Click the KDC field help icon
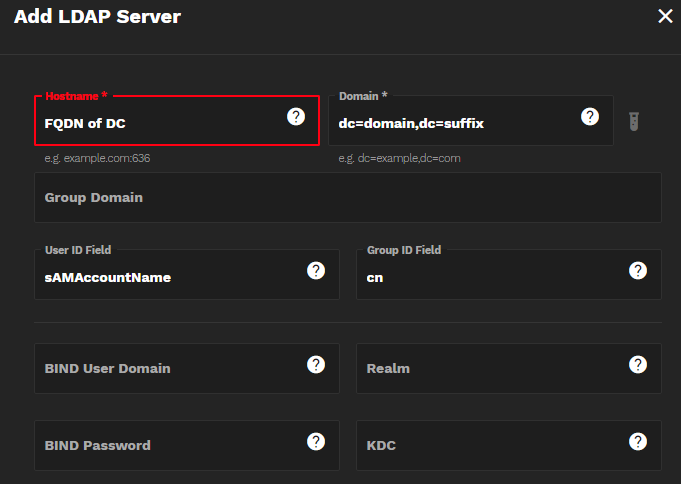This screenshot has height=484, width=681. [638, 441]
